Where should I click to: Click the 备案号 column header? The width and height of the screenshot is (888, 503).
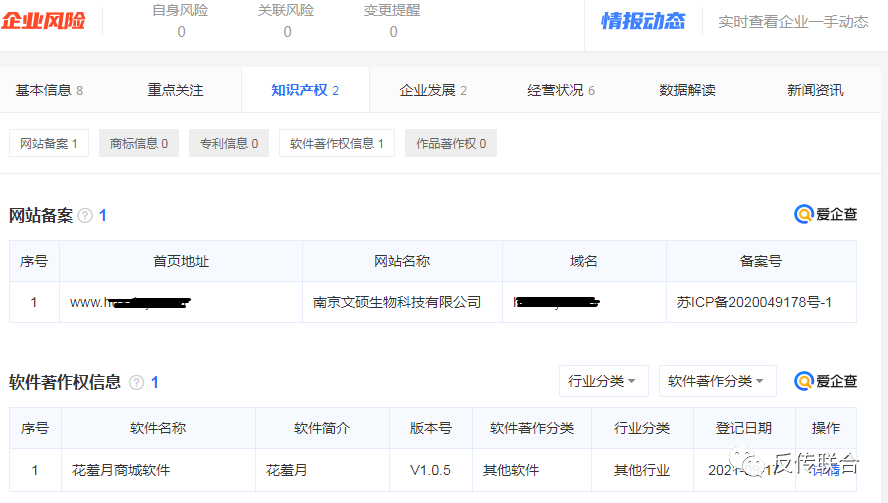click(x=761, y=261)
